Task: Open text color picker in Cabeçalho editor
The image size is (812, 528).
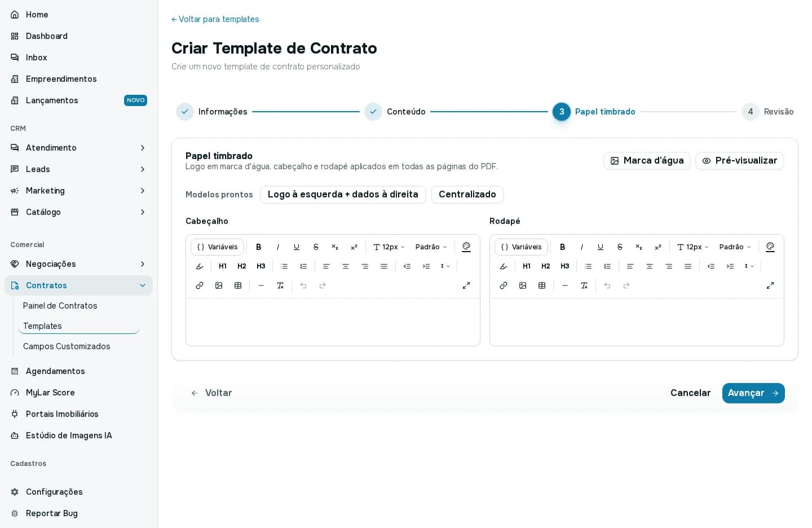Action: click(x=466, y=247)
